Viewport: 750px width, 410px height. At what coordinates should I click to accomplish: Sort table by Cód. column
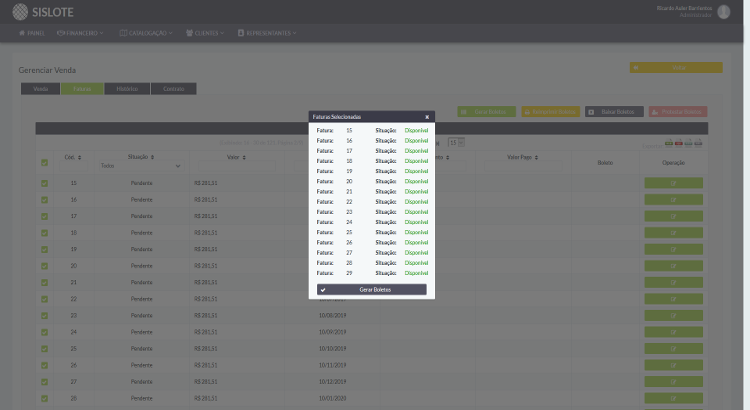pyautogui.click(x=73, y=157)
